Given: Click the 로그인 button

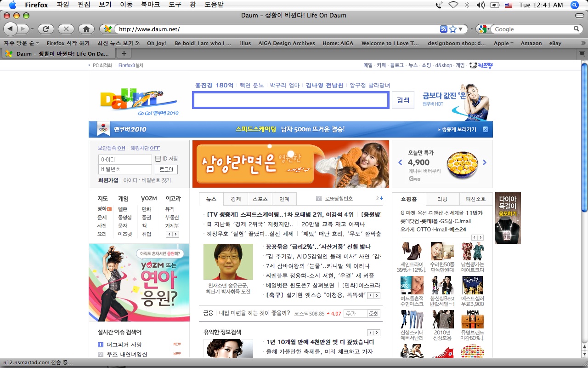Looking at the screenshot, I should 165,169.
